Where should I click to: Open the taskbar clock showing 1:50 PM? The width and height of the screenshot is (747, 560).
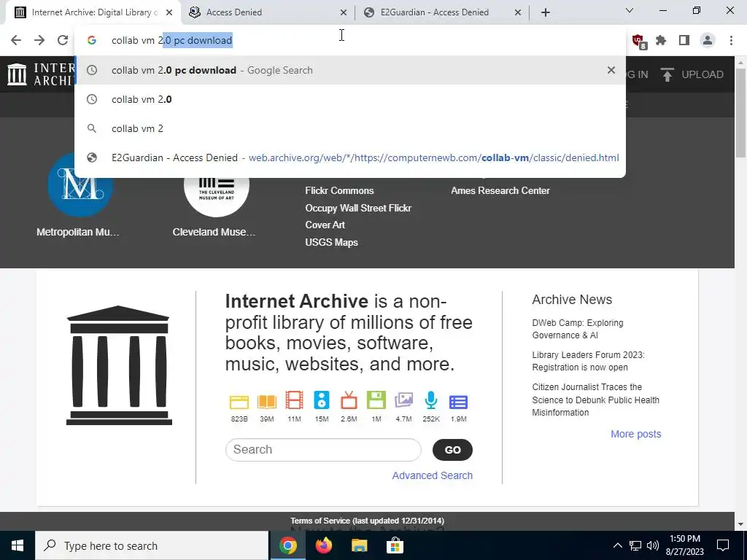(684, 545)
